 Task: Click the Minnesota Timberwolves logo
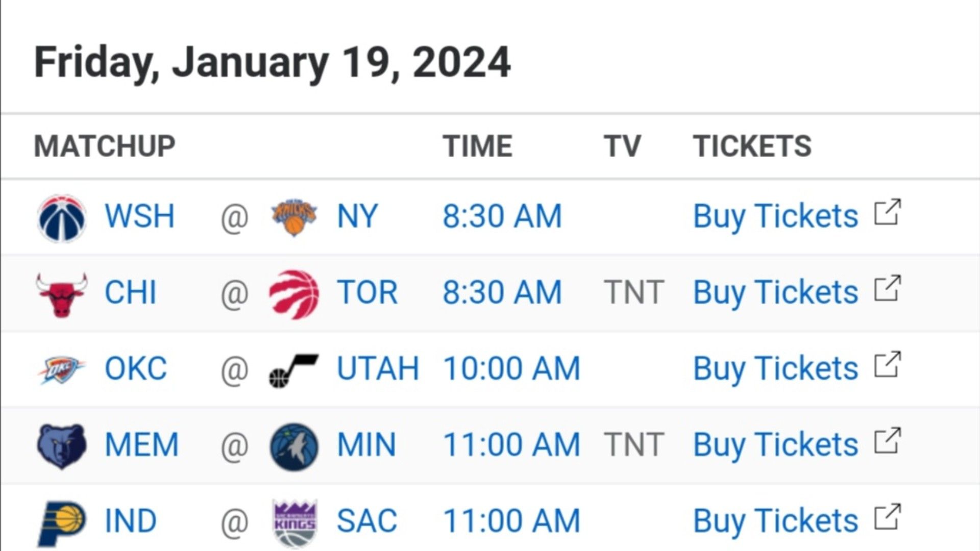click(x=294, y=446)
